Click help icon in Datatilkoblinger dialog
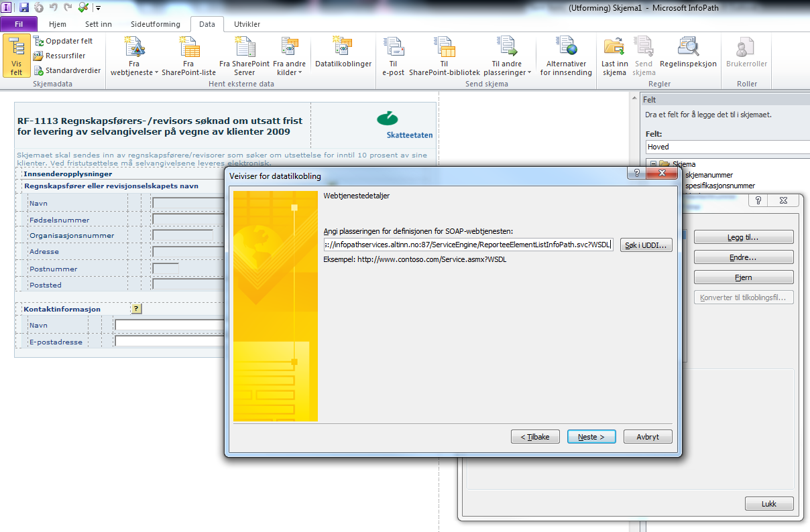810x532 pixels. coord(758,200)
